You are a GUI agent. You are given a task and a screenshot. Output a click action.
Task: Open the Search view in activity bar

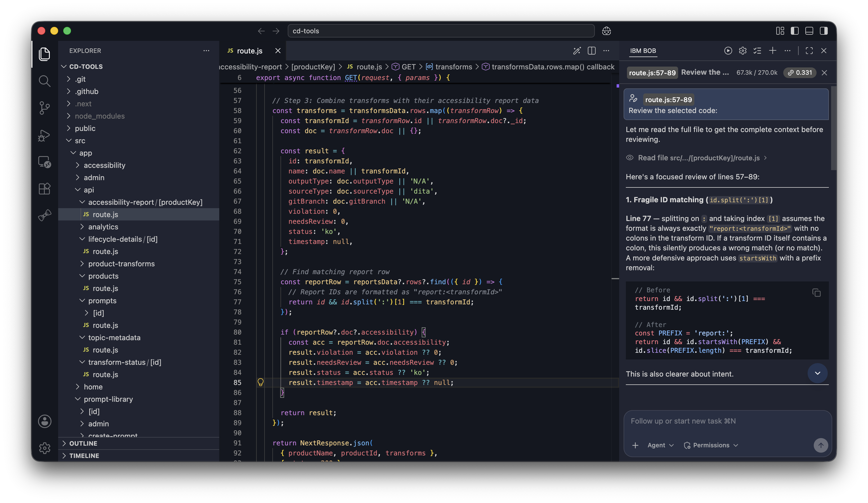(x=44, y=81)
